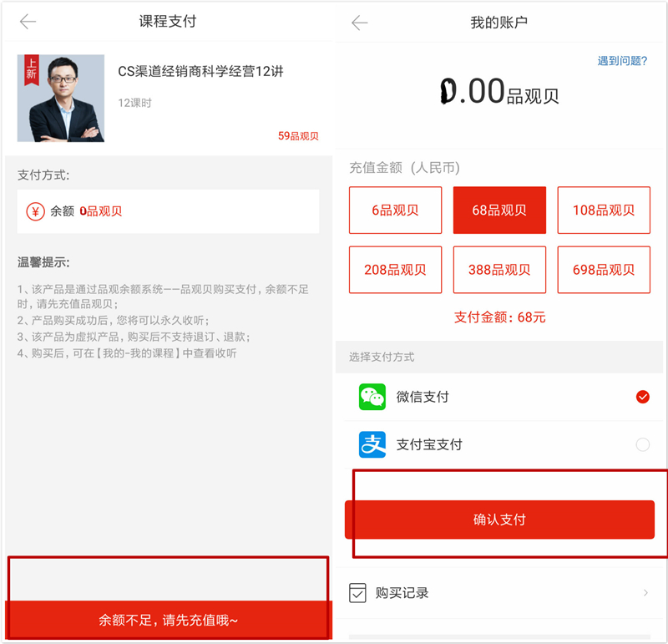Image resolution: width=668 pixels, height=644 pixels.
Task: Open the course instructor thumbnail
Action: (x=60, y=98)
